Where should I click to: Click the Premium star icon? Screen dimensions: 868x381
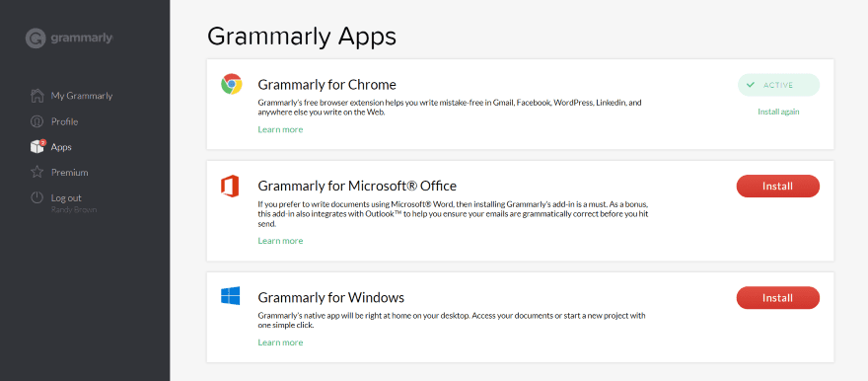click(x=36, y=172)
